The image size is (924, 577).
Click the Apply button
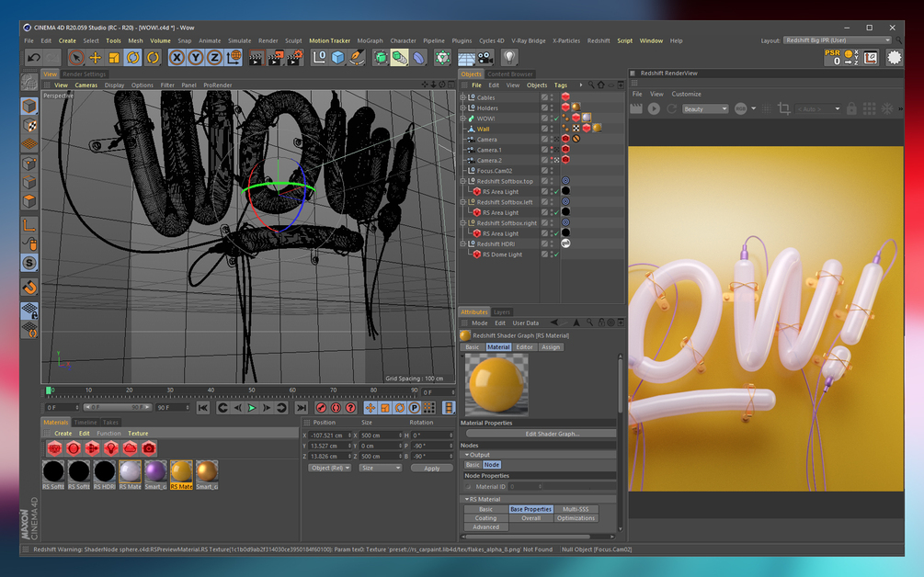[x=431, y=468]
